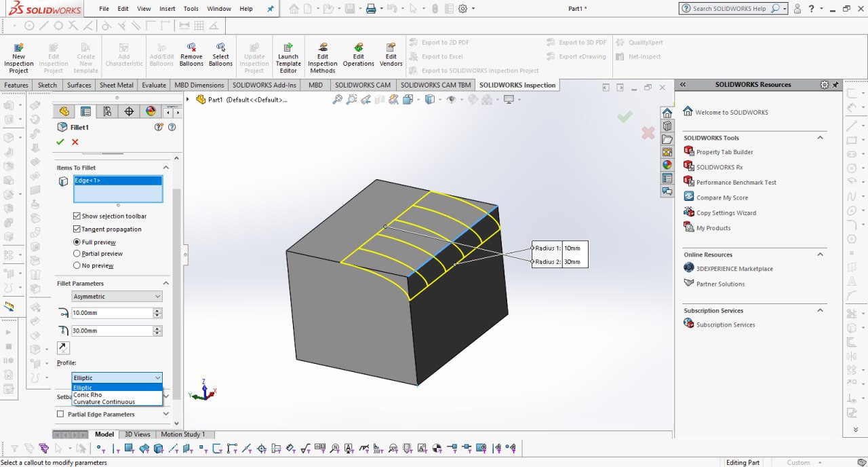Click reverse direction arrow button

coord(62,348)
